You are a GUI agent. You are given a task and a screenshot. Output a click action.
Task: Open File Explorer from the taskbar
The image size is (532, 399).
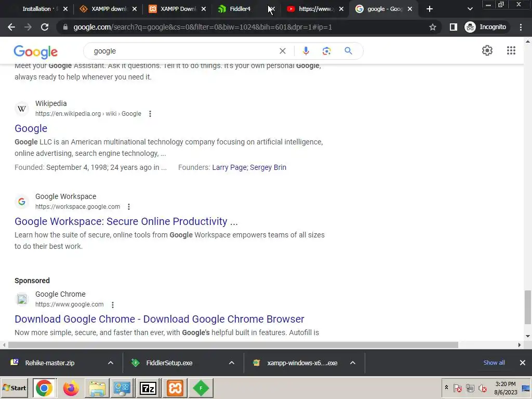coord(97,388)
